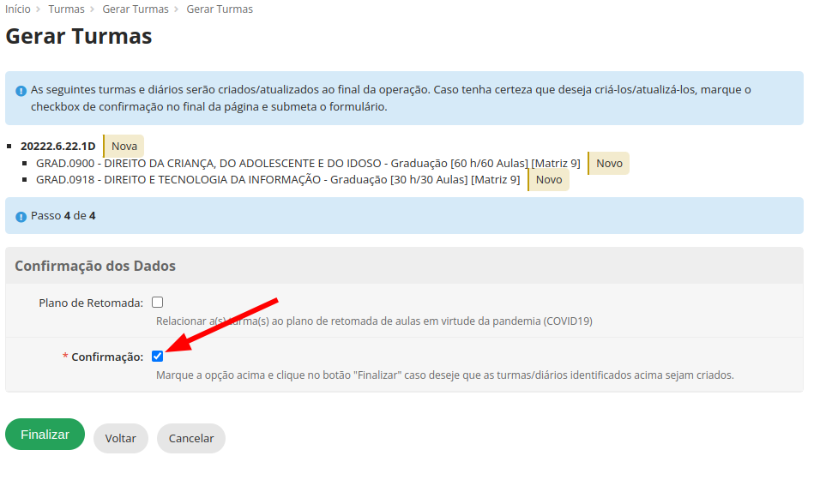This screenshot has height=504, width=826.
Task: Select the class code 20222.6.22.1D
Action: 58,146
